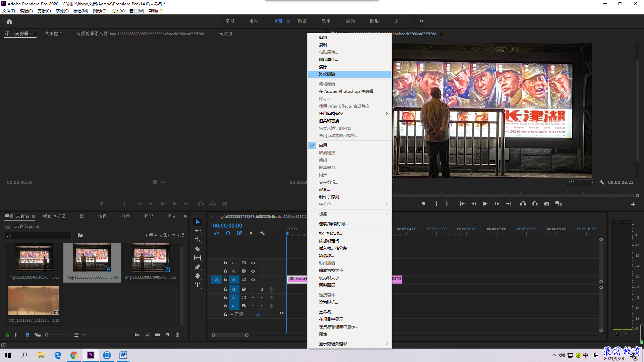Expand 使用剪辑替换 submenu
Screen dimensions: 644x362
point(350,113)
